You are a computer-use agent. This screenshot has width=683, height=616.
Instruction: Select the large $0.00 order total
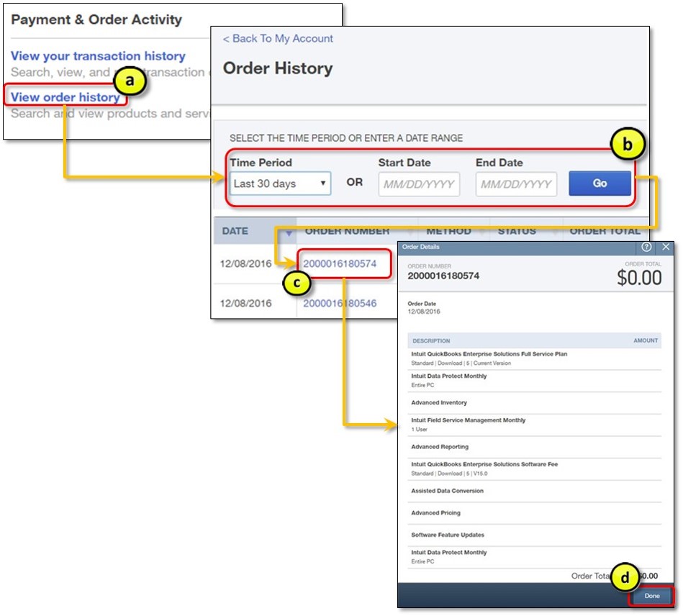click(639, 278)
